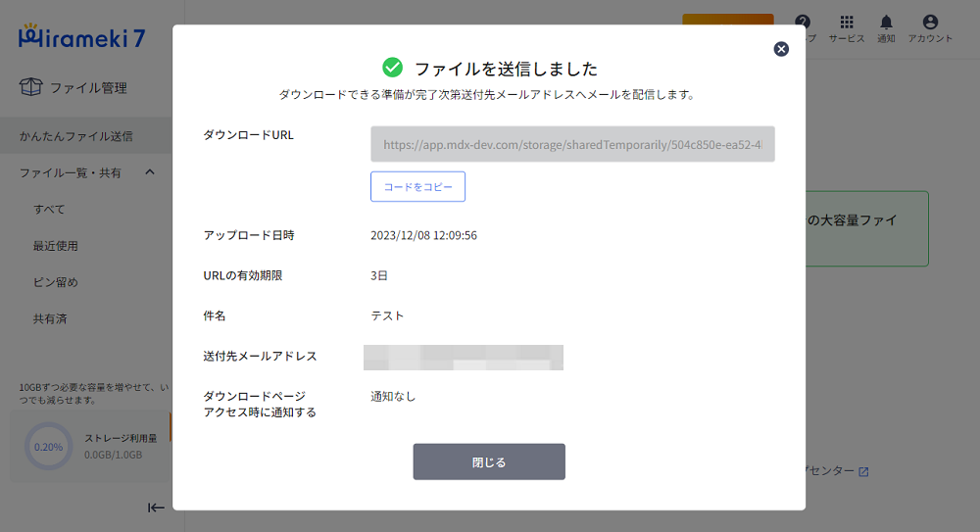Click the subject value テスト
This screenshot has height=532, width=980.
[387, 315]
